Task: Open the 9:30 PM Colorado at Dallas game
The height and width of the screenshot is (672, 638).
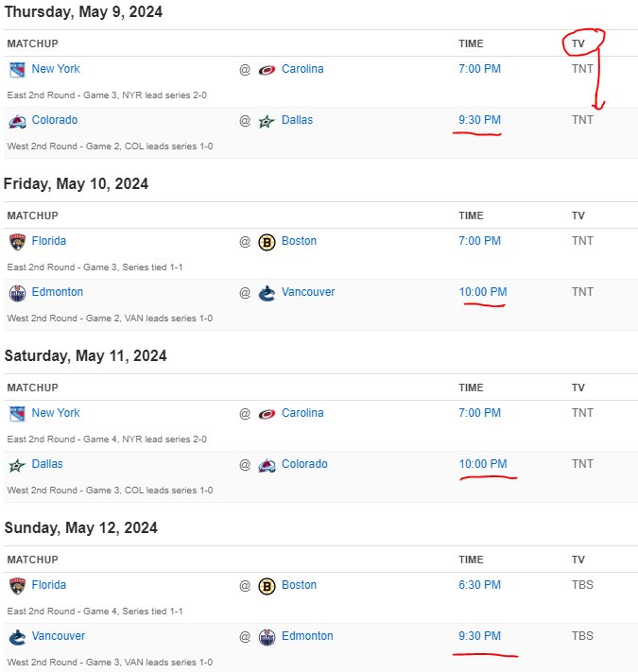Action: coord(479,120)
